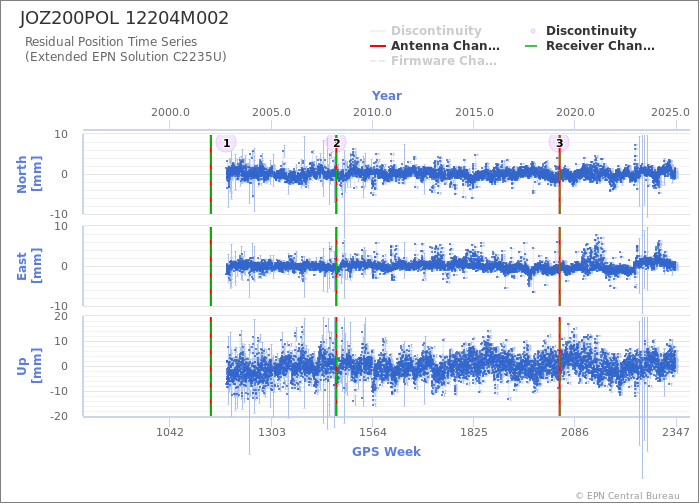700x504 pixels.
Task: Click the GPS week 1564 tick label
Action: click(x=373, y=433)
